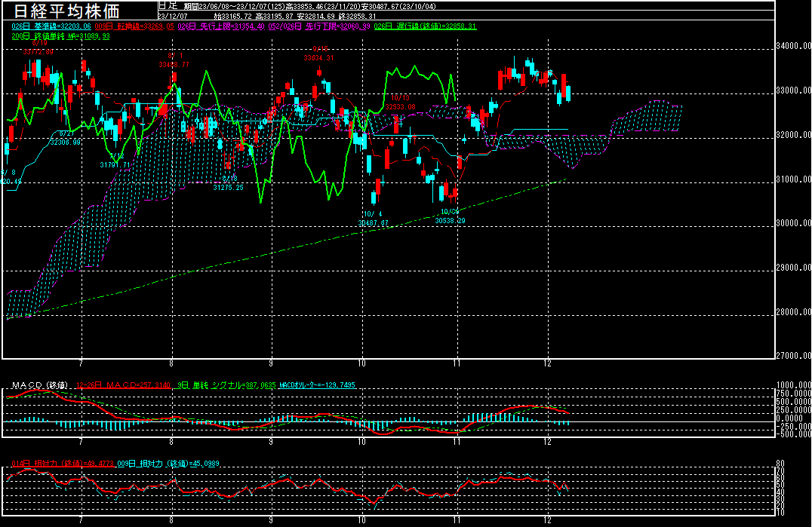Viewport: 812px width, 527px height.
Task: Click month 12 on main chart axis
Action: click(548, 363)
